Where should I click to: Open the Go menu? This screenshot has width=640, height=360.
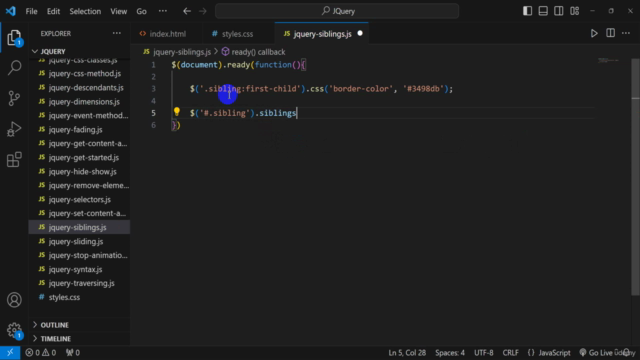tap(141, 11)
